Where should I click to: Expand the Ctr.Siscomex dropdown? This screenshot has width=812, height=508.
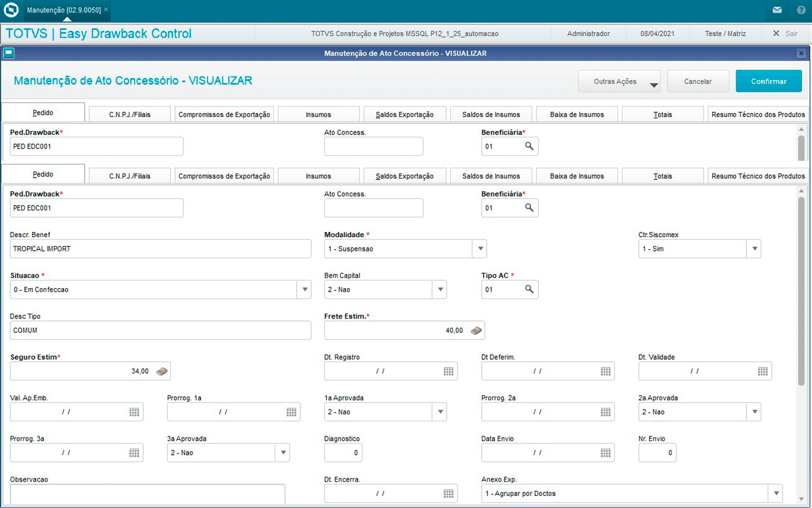click(x=754, y=249)
